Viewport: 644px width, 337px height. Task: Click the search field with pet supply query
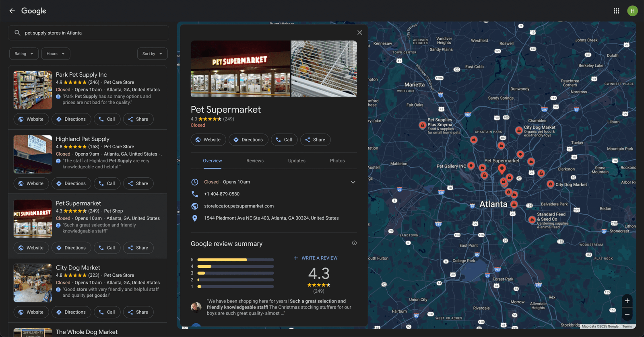click(x=89, y=33)
